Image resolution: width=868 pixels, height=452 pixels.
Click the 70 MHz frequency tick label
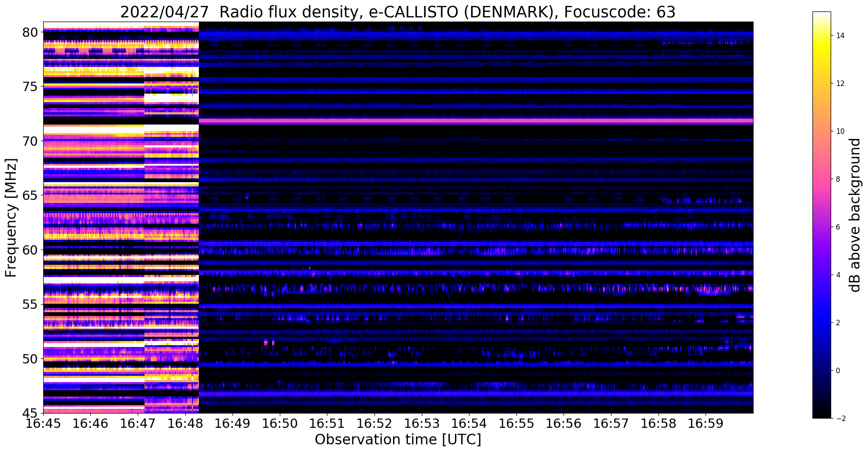pyautogui.click(x=30, y=141)
